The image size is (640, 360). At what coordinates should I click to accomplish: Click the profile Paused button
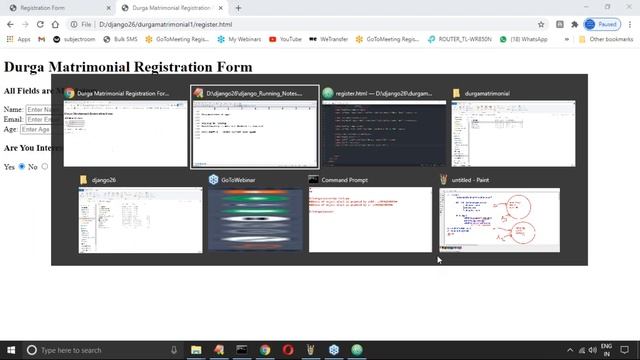[602, 24]
